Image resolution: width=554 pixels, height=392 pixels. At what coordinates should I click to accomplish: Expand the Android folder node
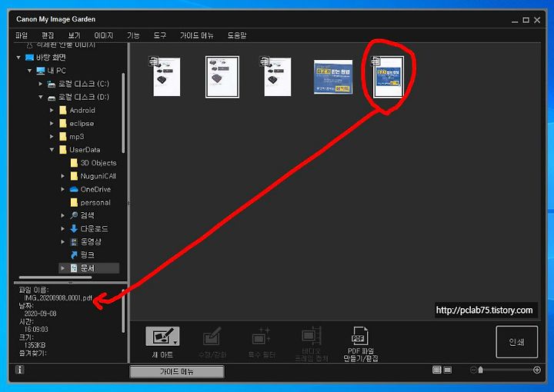52,110
